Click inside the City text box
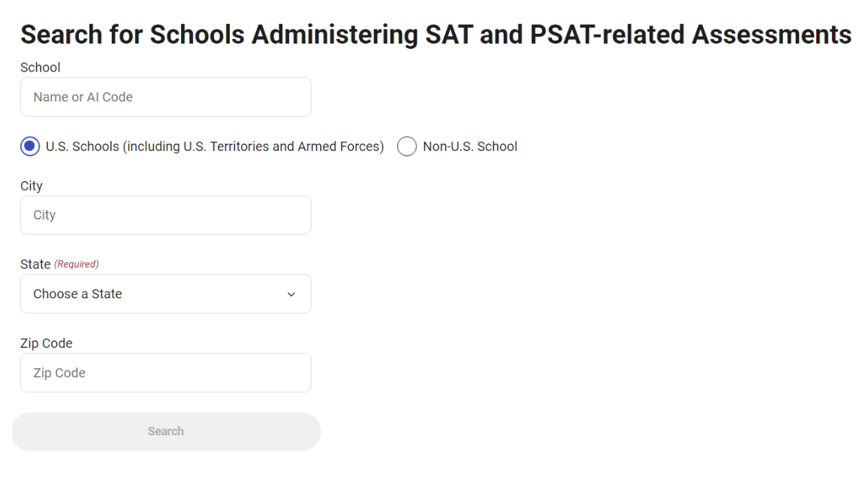This screenshot has height=487, width=868. click(165, 215)
